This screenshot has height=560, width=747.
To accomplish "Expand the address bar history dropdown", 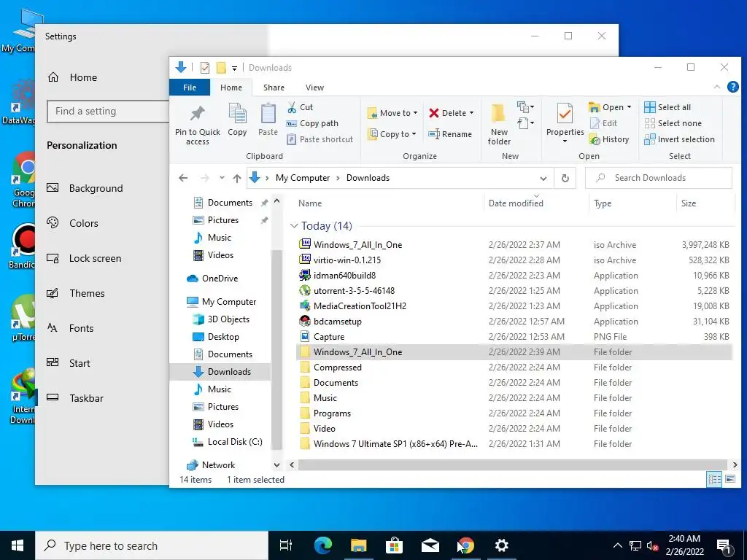I will (x=543, y=178).
